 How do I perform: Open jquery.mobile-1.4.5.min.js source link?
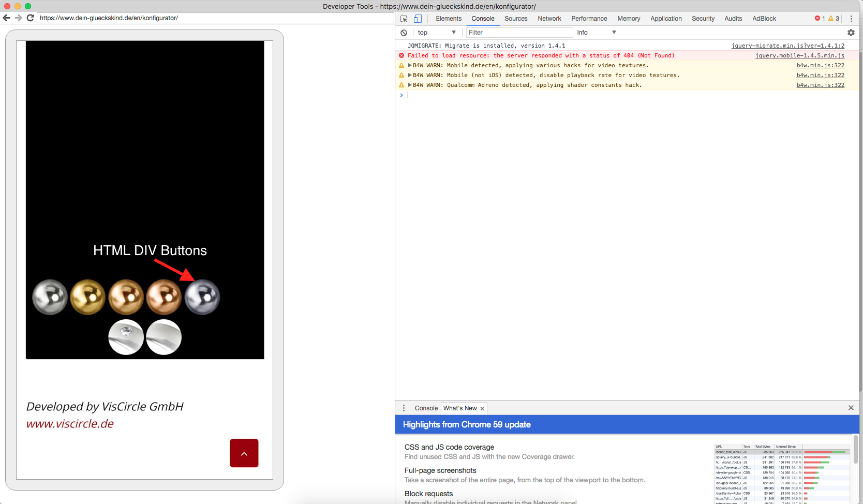[799, 55]
